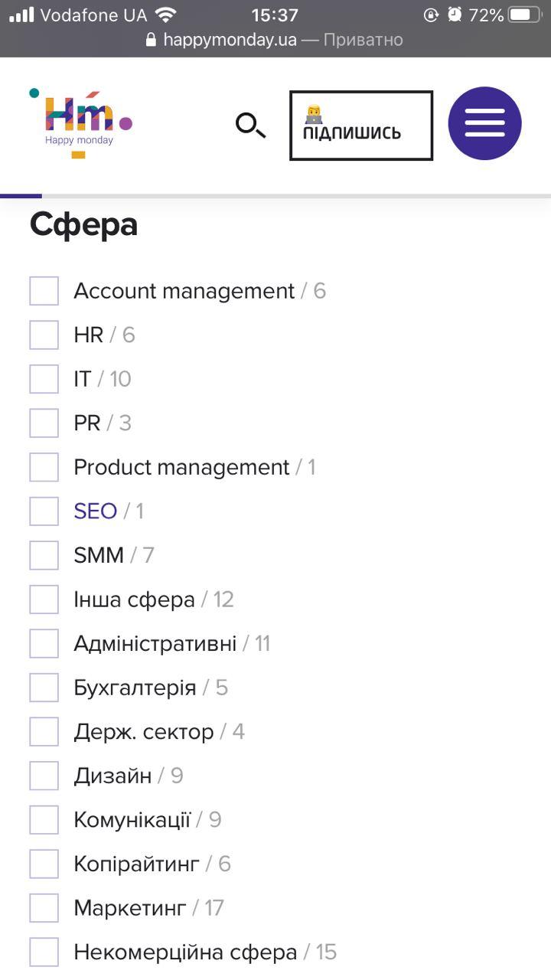Enable the HR checkbox
Screen dimensions: 551x980
tap(44, 335)
